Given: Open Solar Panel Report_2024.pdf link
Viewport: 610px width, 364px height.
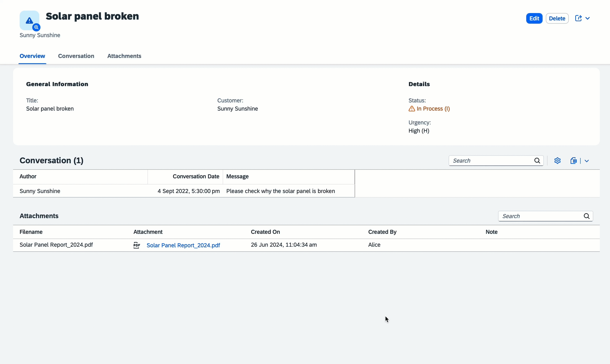Looking at the screenshot, I should click(183, 245).
